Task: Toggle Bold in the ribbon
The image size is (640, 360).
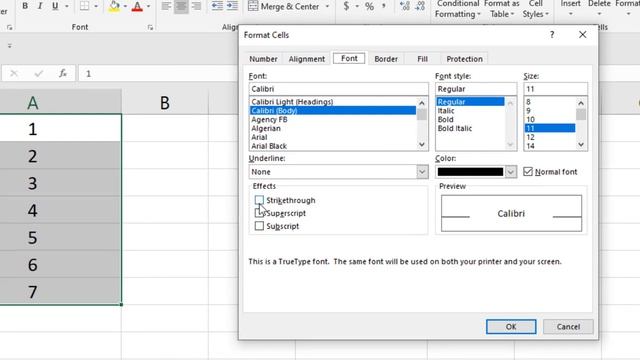Action: coord(25,6)
